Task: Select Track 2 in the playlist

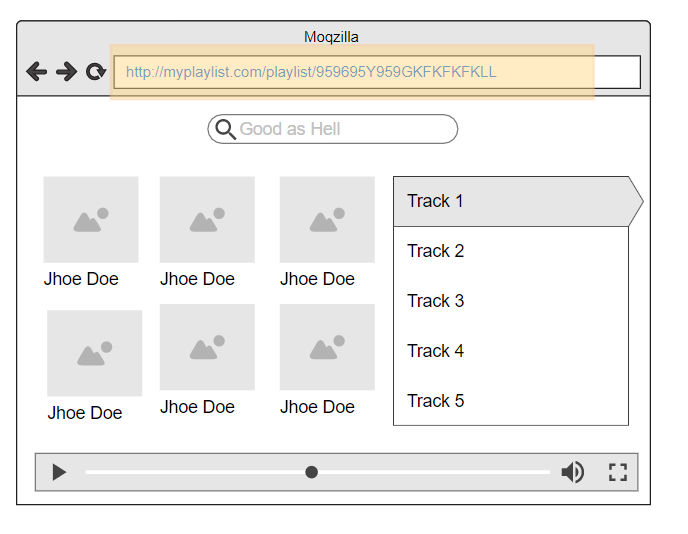Action: 511,251
